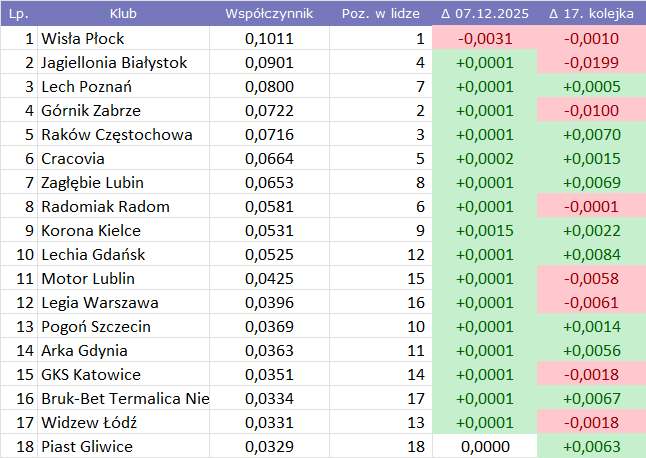Select Korona Kielce's +0,0015 change cell
Viewport: 646px width, 458px height.
point(484,231)
